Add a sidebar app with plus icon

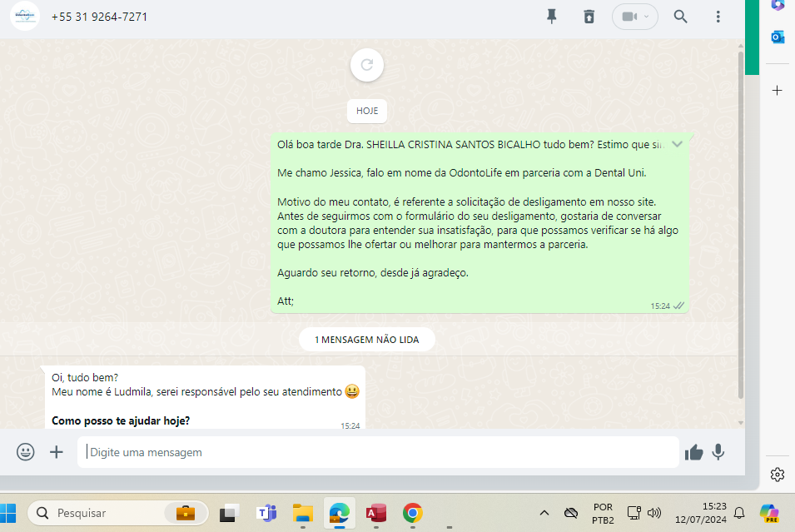pyautogui.click(x=778, y=90)
